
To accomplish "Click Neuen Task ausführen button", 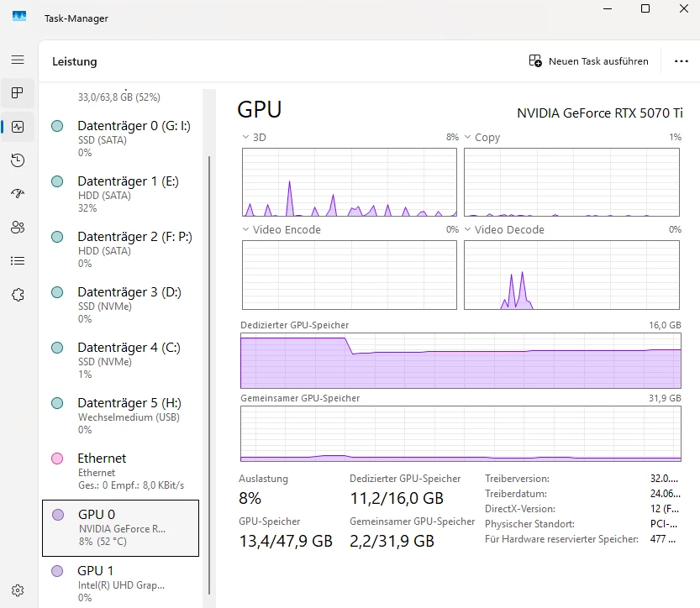I will click(588, 61).
